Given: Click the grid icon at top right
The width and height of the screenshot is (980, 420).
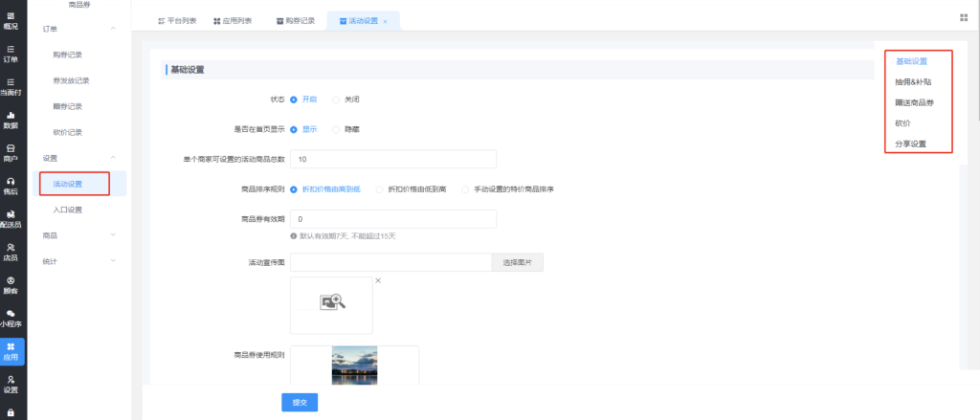Looking at the screenshot, I should pos(963,17).
